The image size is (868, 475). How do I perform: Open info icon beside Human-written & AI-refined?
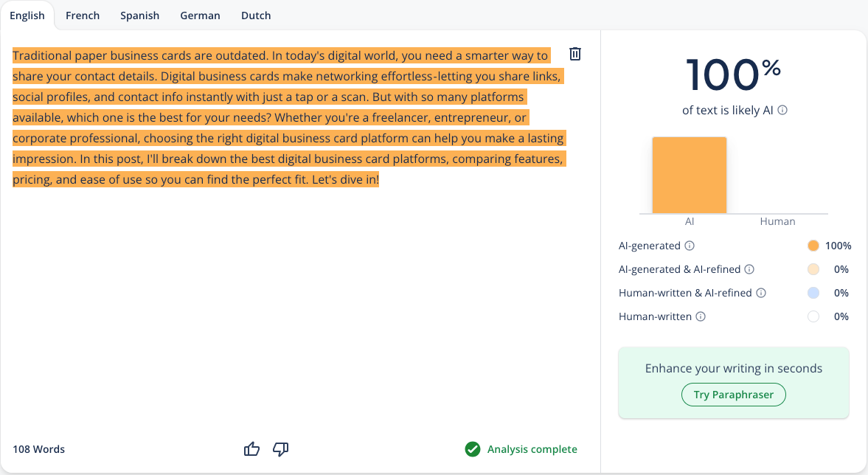761,293
